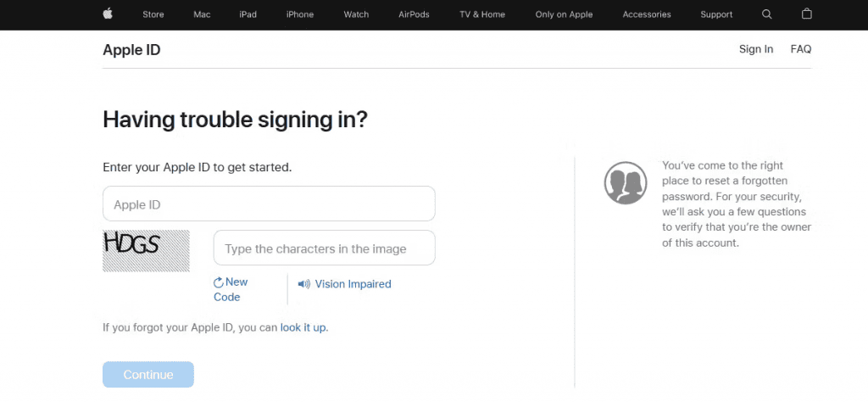This screenshot has height=402, width=868.
Task: Go to Support in the navigation
Action: point(716,14)
